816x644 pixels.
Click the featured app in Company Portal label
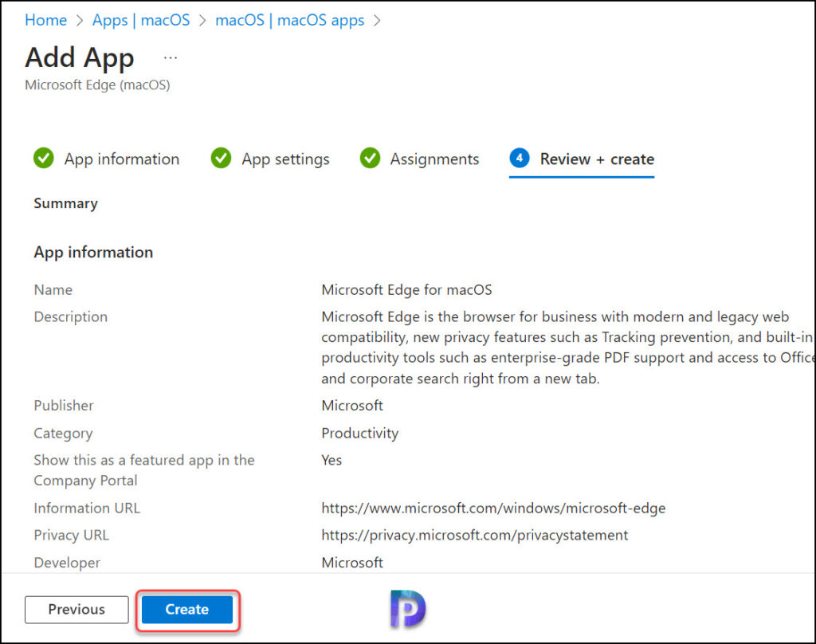pos(144,470)
